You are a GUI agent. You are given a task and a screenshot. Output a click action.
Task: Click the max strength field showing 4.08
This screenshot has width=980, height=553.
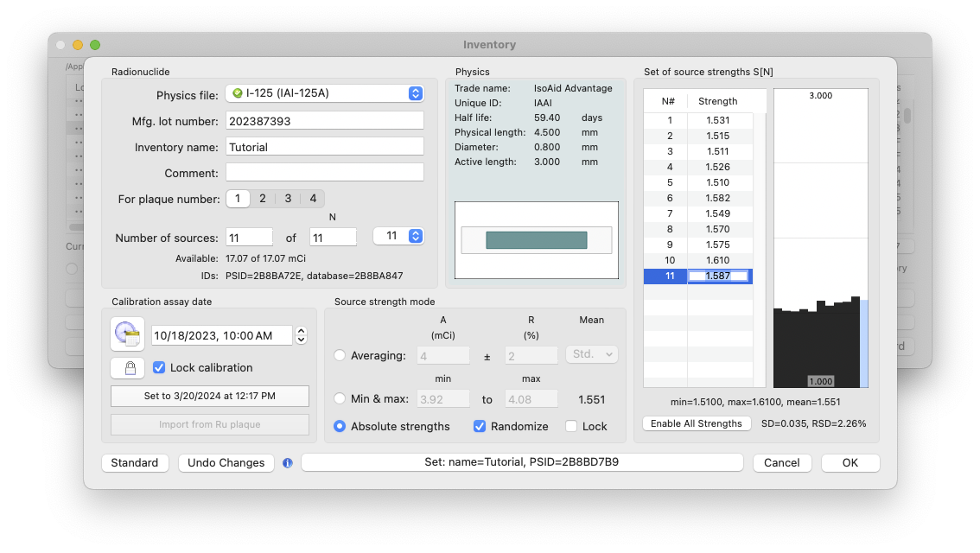click(x=531, y=398)
